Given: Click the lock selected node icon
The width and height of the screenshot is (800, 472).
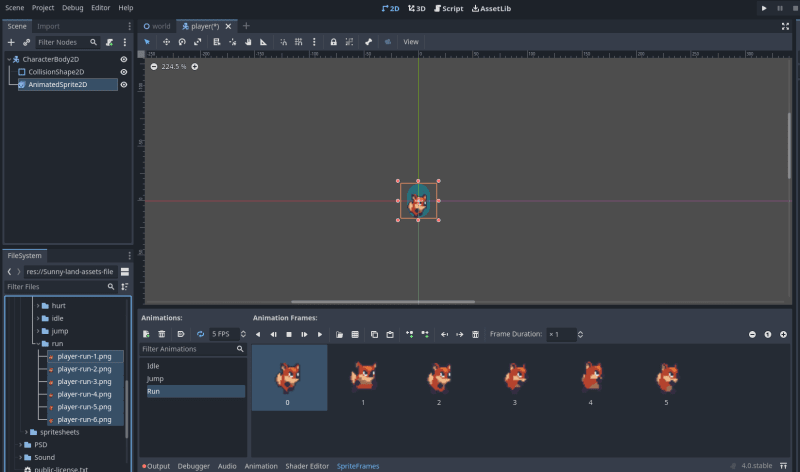Looking at the screenshot, I should tap(334, 42).
